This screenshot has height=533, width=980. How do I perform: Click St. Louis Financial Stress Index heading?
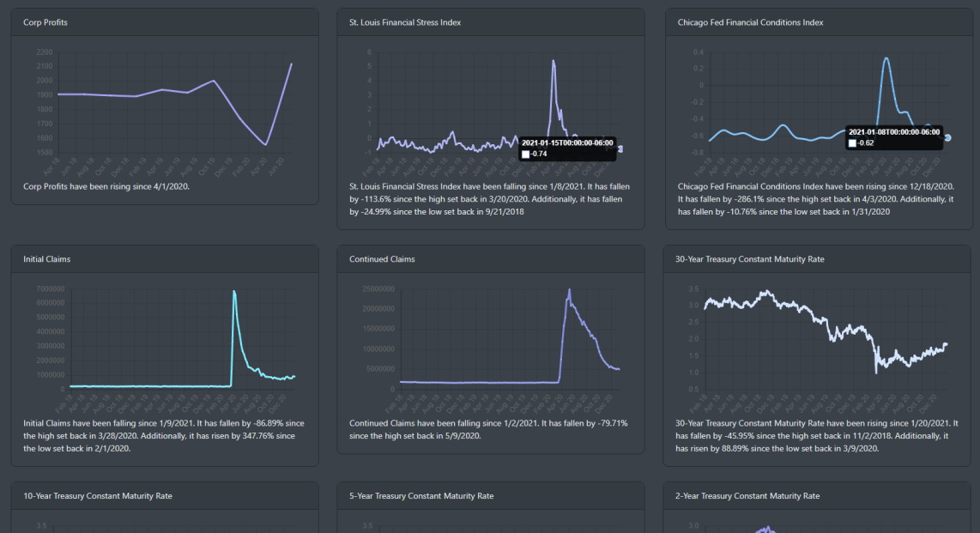(405, 22)
